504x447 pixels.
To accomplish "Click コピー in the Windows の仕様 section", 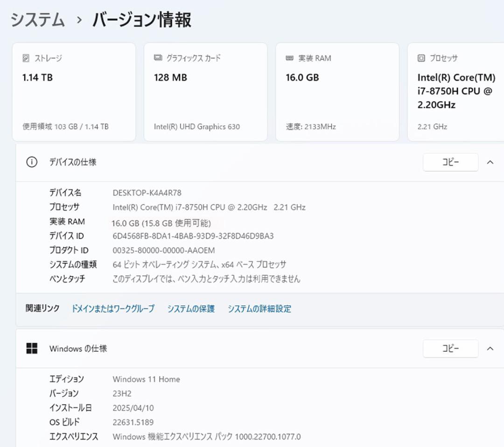I will tap(450, 348).
